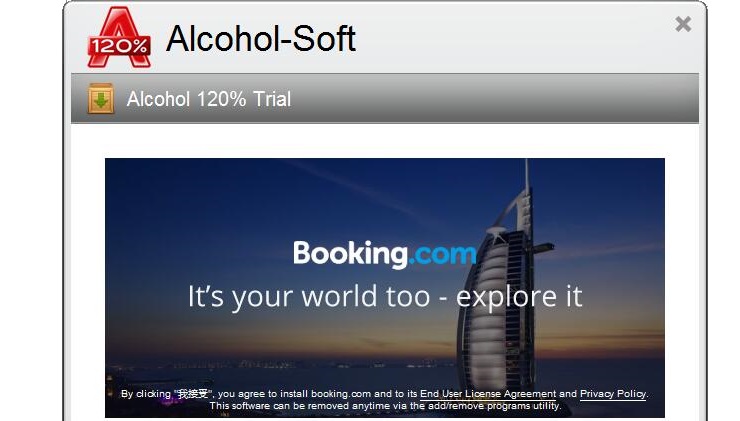Viewport: 740px width, 421px height.
Task: Click the Alcohol-Soft title text
Action: (261, 39)
